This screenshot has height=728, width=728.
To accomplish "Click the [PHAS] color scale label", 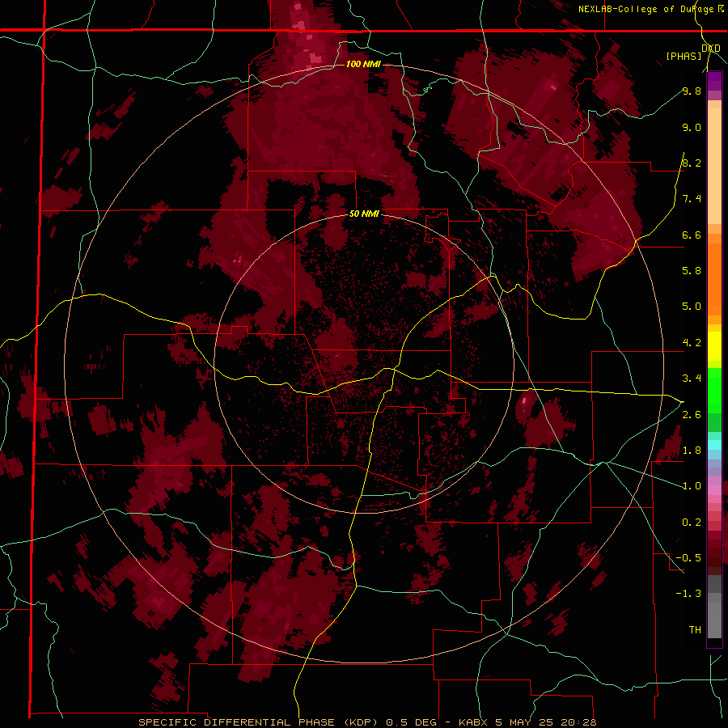I will [684, 56].
